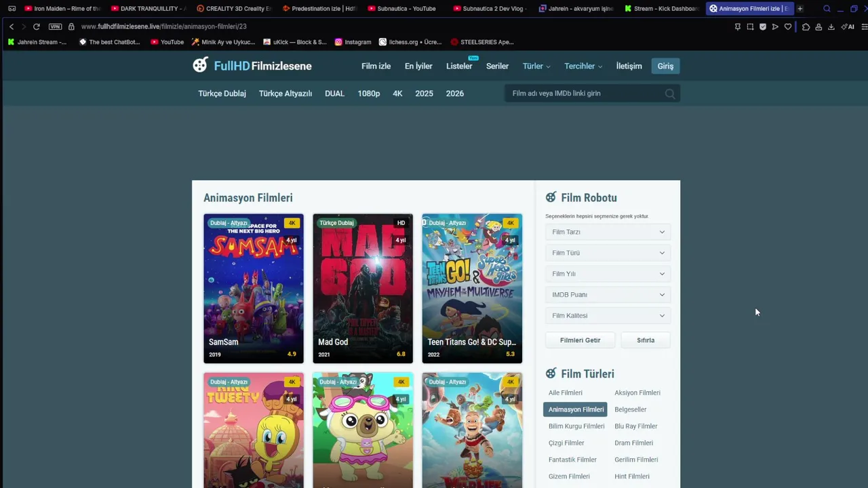
Task: Open the Easy Setup sliders icon
Action: [864, 27]
